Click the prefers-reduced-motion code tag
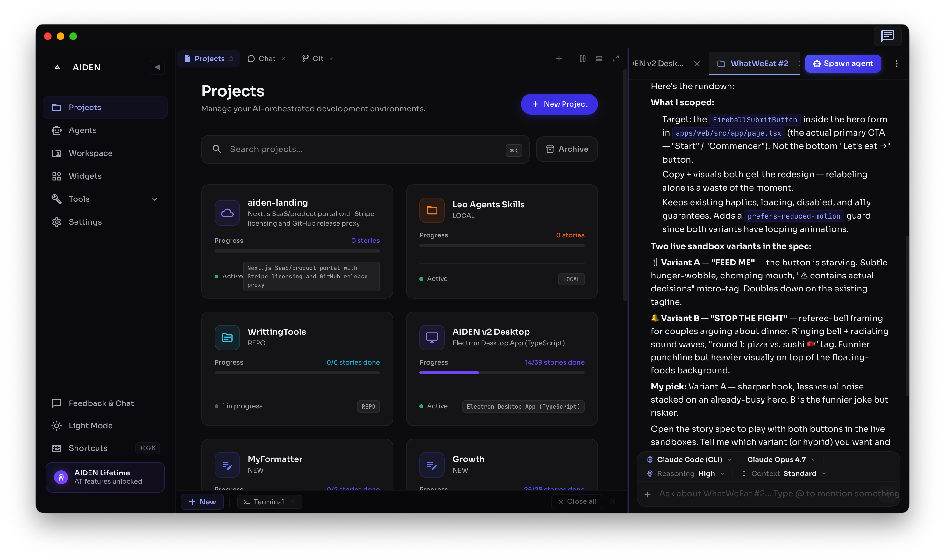The image size is (945, 560). click(794, 216)
